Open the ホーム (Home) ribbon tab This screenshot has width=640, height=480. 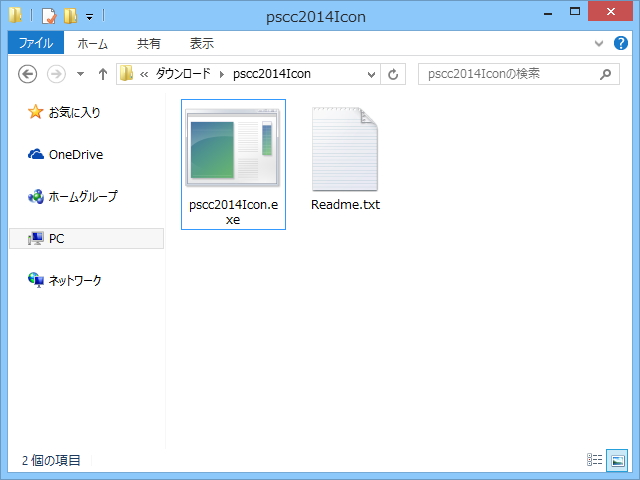[x=92, y=43]
